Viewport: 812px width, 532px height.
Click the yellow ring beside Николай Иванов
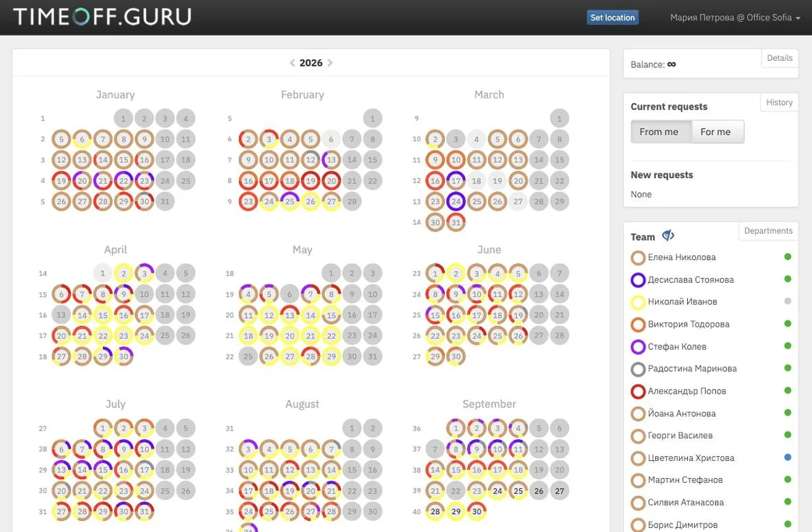pos(638,302)
